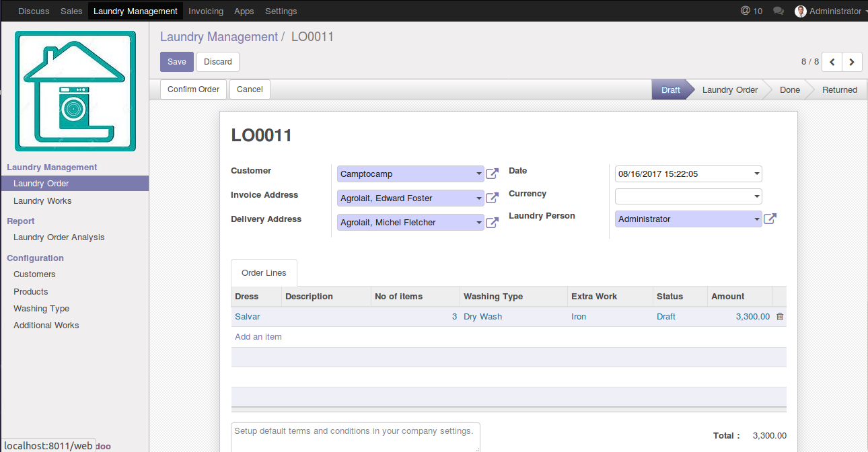Sort by Dress column header
This screenshot has height=452, width=868.
pyautogui.click(x=256, y=297)
